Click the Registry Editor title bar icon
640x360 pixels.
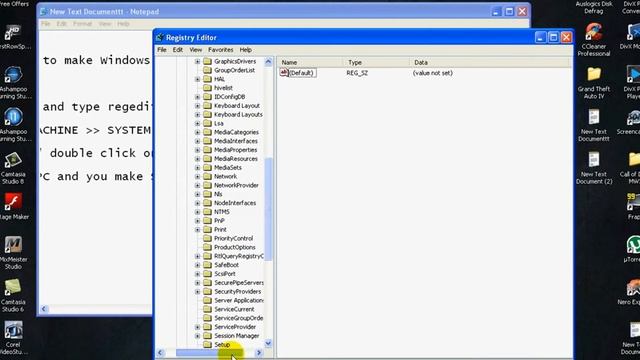[160, 38]
